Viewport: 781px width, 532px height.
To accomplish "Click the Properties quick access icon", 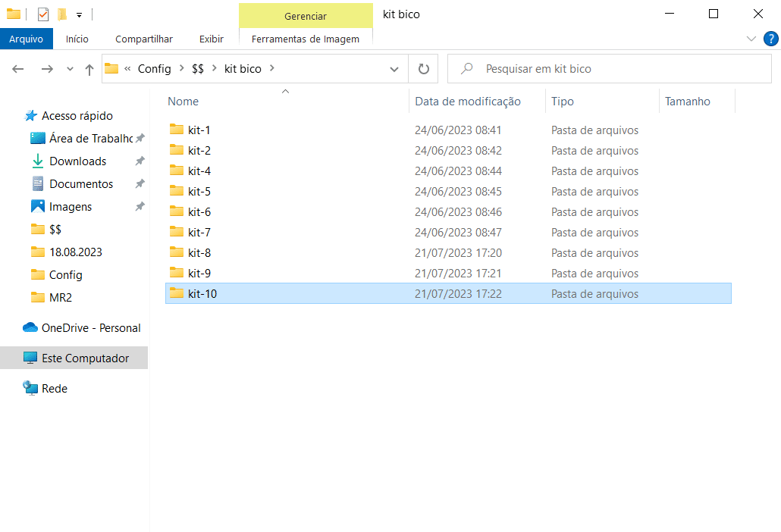I will (42, 14).
